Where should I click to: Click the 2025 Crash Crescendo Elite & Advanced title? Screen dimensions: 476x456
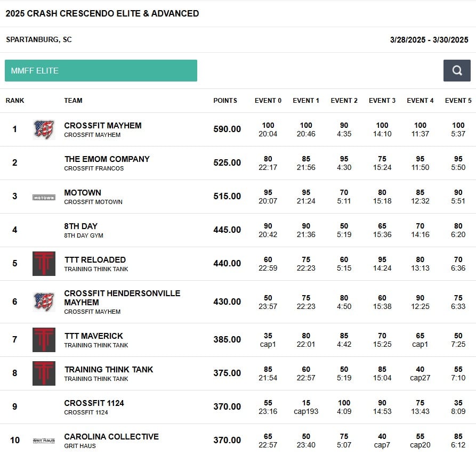(x=102, y=14)
